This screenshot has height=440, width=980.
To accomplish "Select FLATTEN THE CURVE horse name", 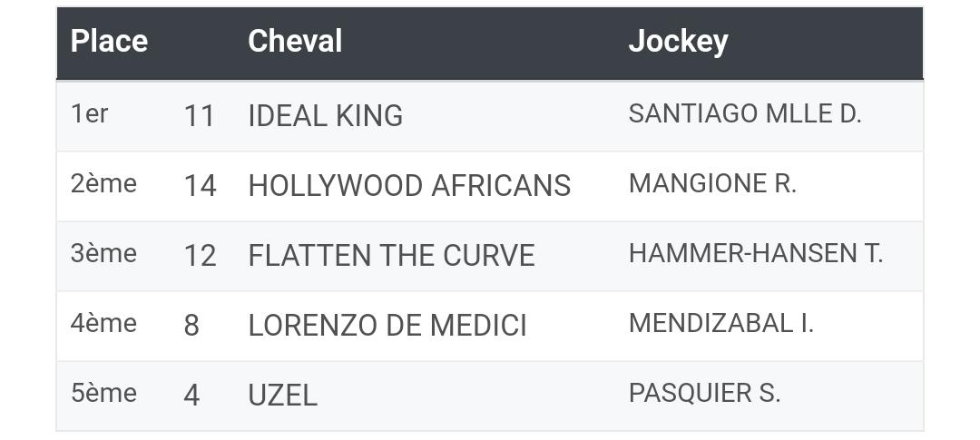I will click(391, 256).
